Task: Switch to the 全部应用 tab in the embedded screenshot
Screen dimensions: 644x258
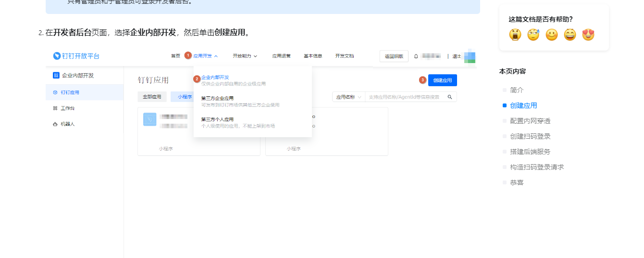Action: (x=152, y=97)
